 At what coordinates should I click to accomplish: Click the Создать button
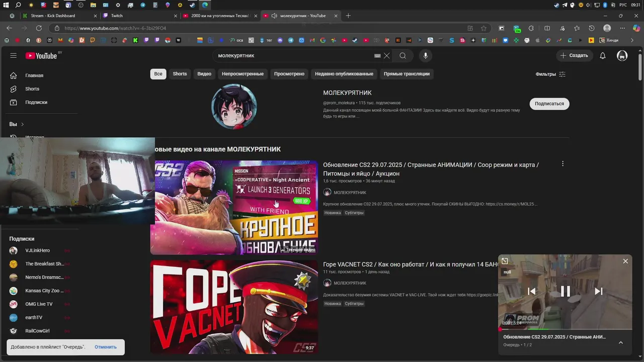pyautogui.click(x=574, y=56)
